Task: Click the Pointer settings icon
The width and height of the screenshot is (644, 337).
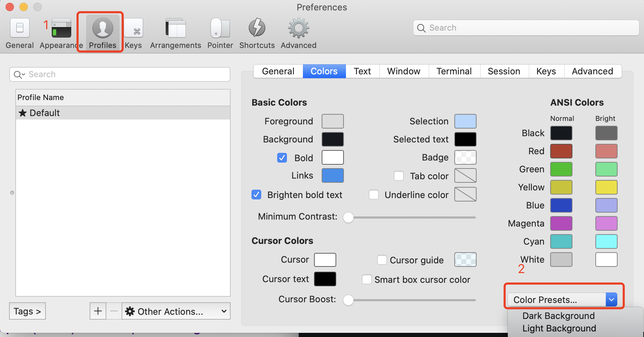Action: [220, 33]
